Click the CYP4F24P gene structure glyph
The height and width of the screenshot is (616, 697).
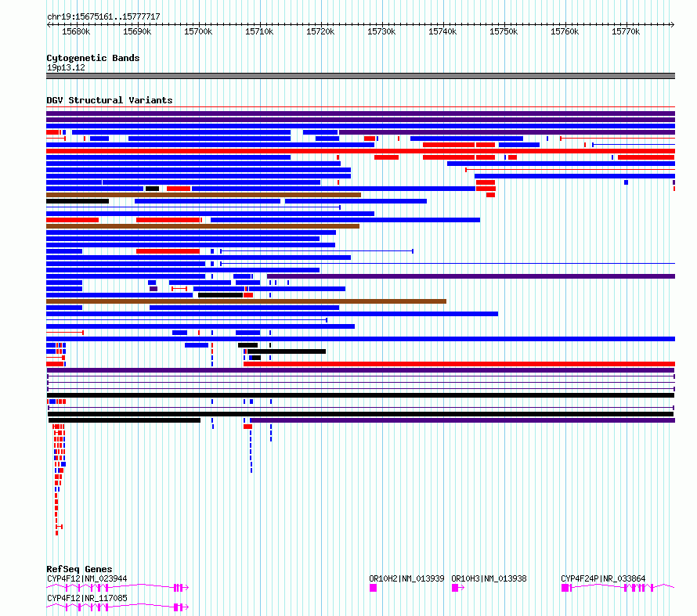[x=619, y=588]
